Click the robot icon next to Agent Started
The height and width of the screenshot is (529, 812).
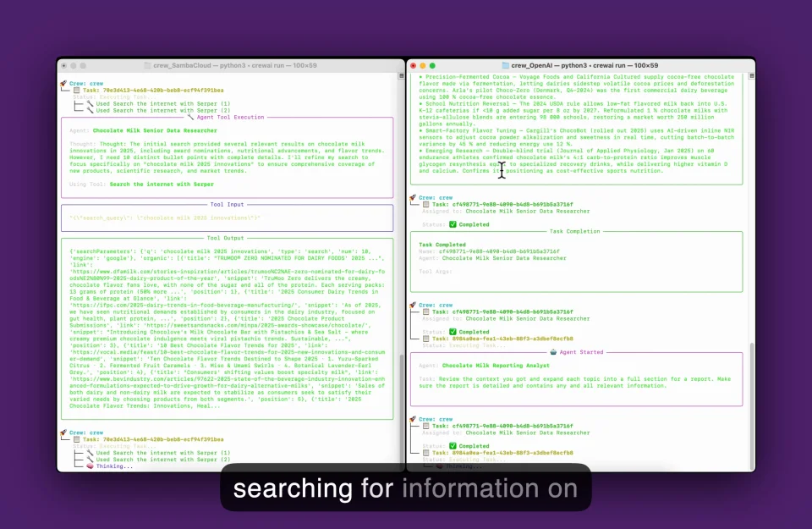pos(553,352)
